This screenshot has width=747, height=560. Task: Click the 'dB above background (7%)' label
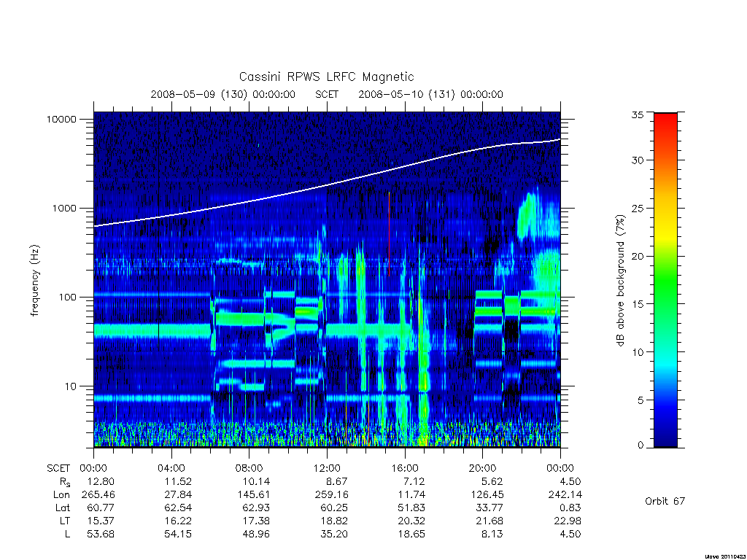pyautogui.click(x=620, y=281)
